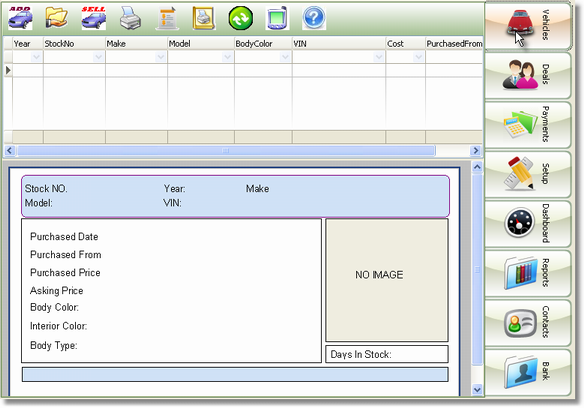Screen dimensions: 584x408
Task: Click the Stock NO. label
Action: [x=46, y=189]
